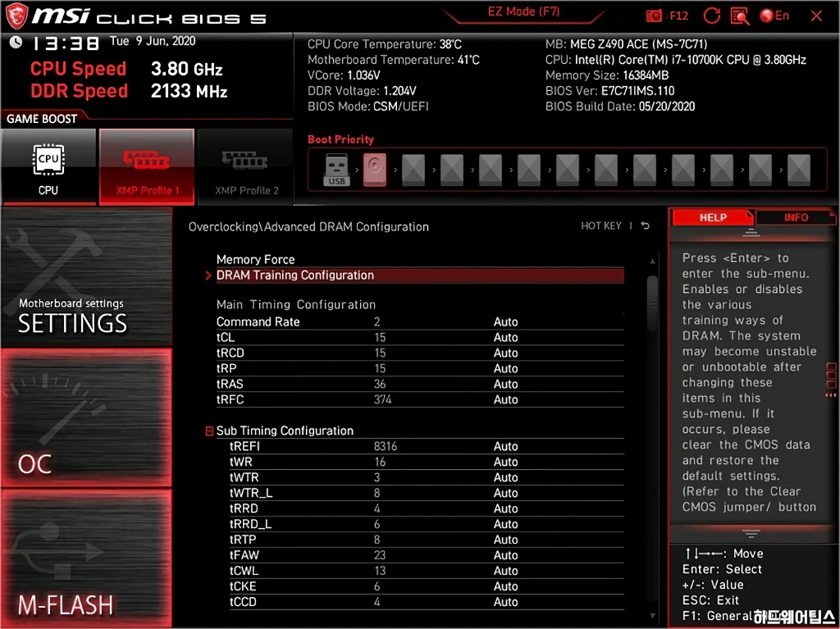Viewport: 840px width, 629px height.
Task: Click the GAME BOOST label
Action: [42, 119]
